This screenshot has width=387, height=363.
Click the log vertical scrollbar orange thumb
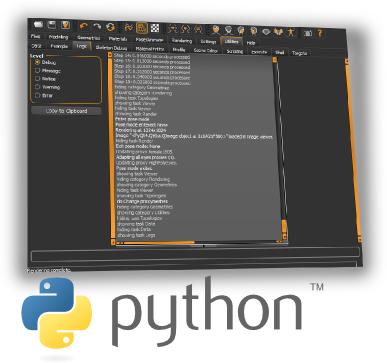[284, 226]
